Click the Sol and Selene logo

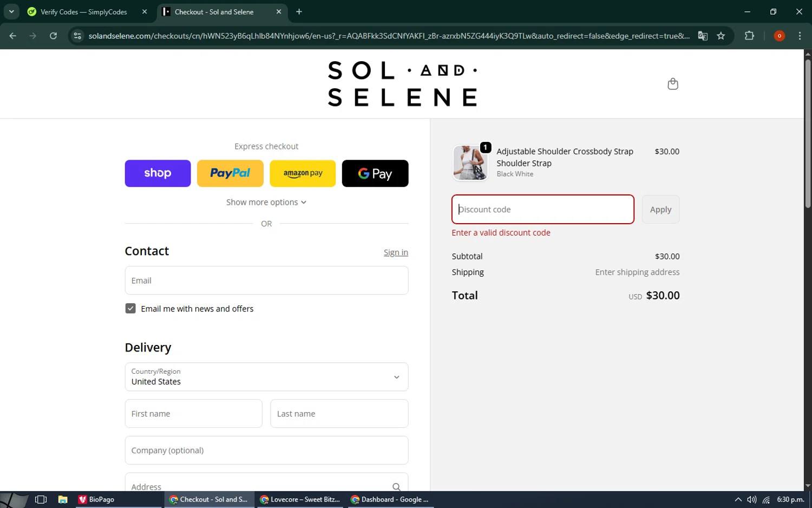[x=402, y=83]
